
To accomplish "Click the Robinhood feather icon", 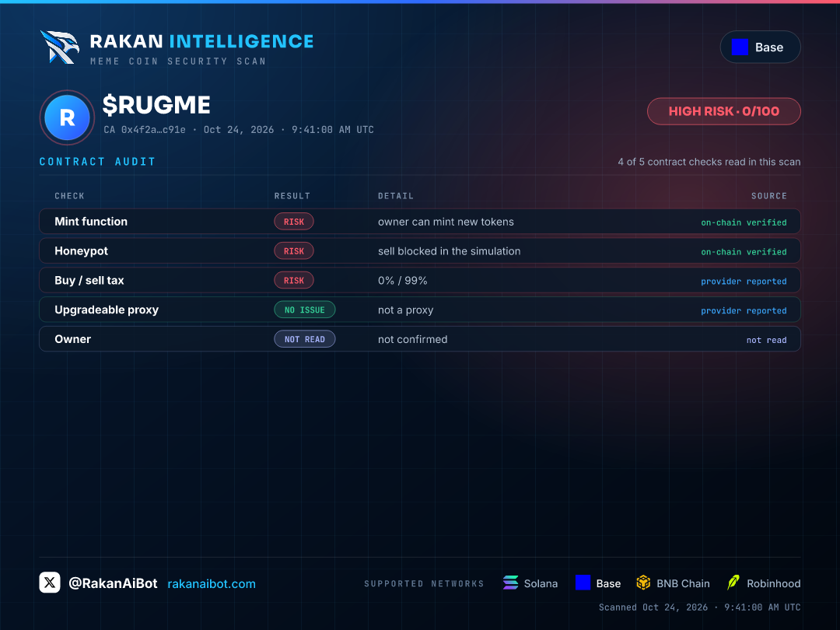I will pyautogui.click(x=733, y=583).
